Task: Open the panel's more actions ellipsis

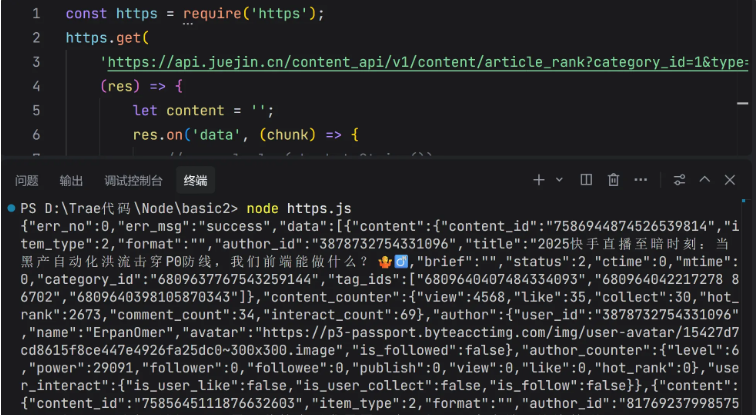Action: pos(641,180)
